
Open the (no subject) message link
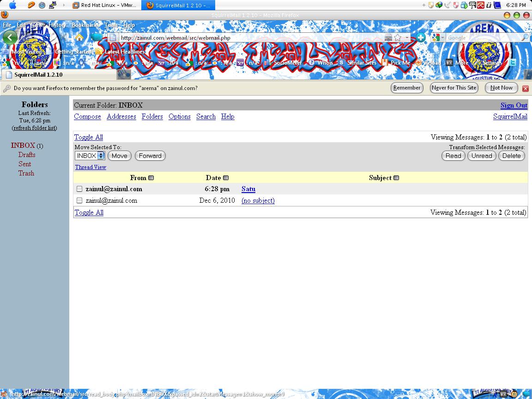point(258,200)
